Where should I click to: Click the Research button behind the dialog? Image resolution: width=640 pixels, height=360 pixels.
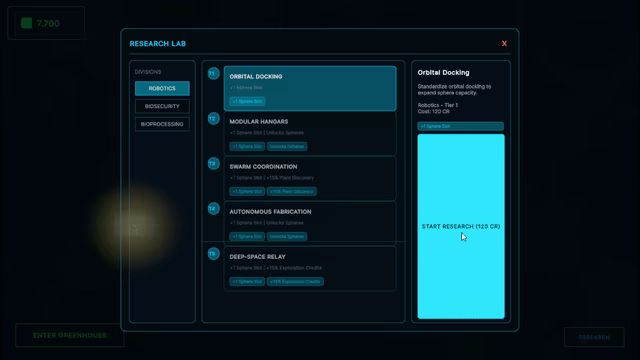pyautogui.click(x=594, y=337)
